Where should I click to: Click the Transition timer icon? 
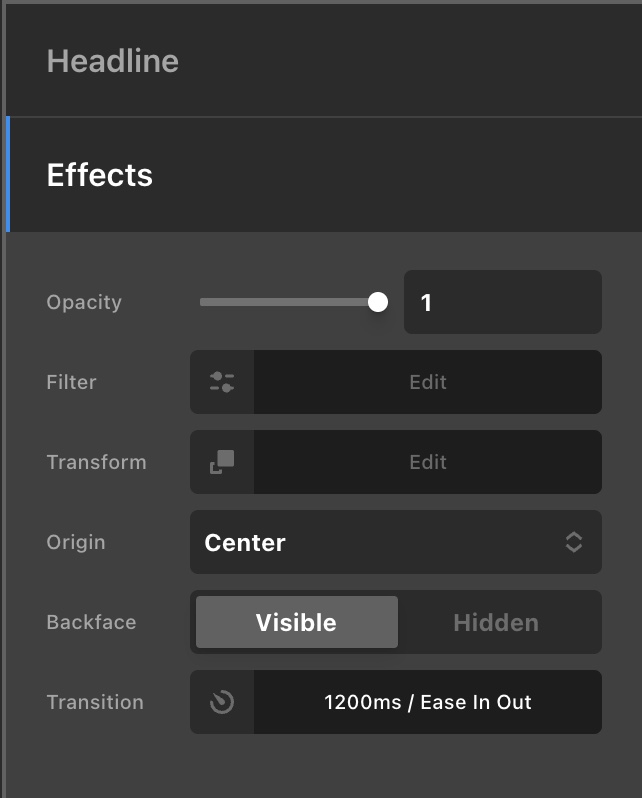[222, 702]
